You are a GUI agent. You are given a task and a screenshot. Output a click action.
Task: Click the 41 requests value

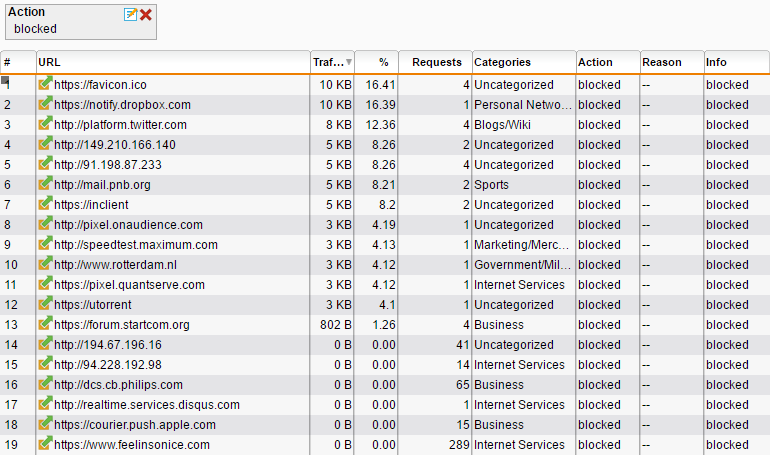click(x=463, y=345)
